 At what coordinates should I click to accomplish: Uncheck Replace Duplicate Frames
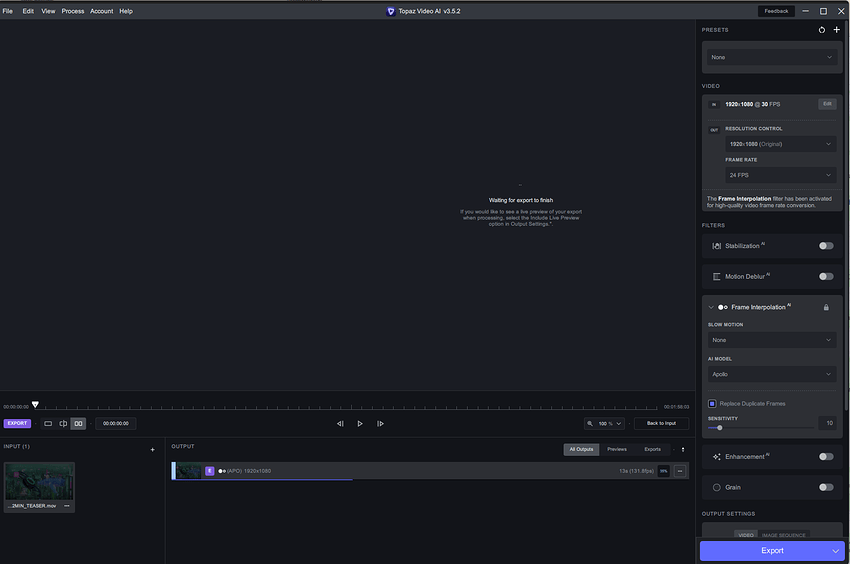pos(712,404)
